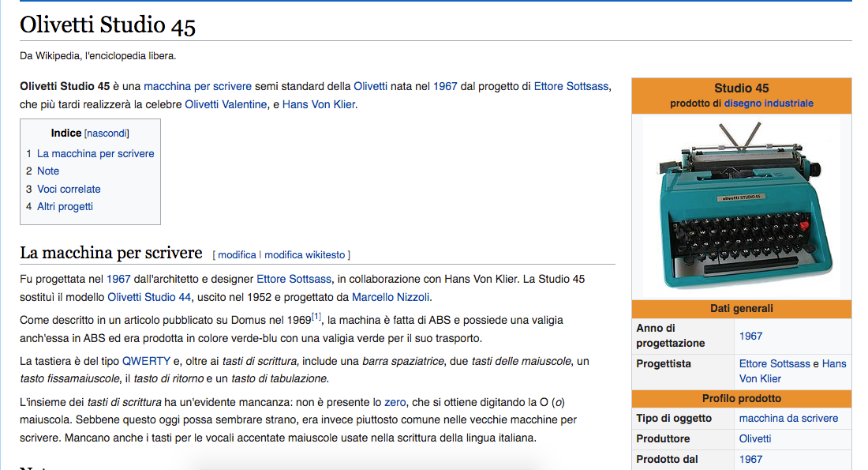Open Ettore Sottsass link in intro paragraph

(x=571, y=86)
